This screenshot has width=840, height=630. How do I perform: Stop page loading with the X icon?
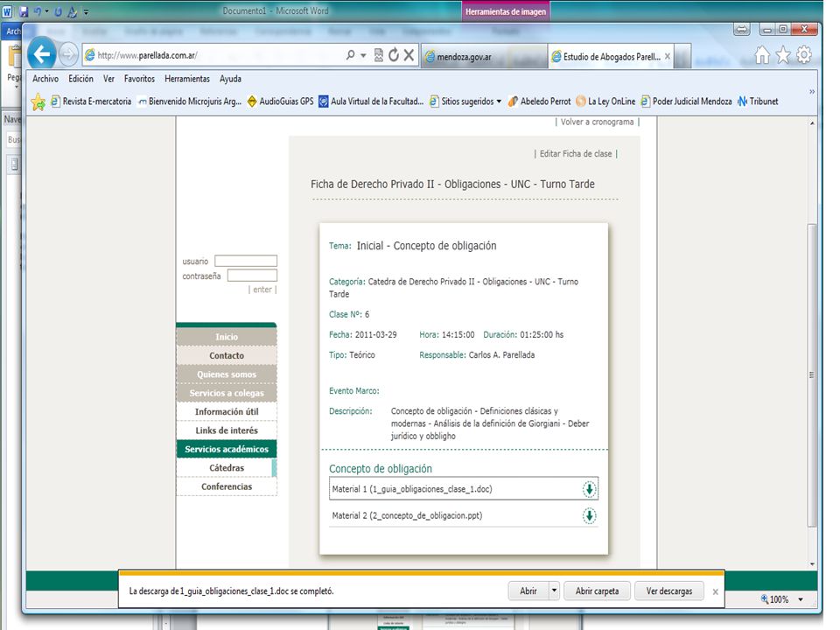point(409,54)
